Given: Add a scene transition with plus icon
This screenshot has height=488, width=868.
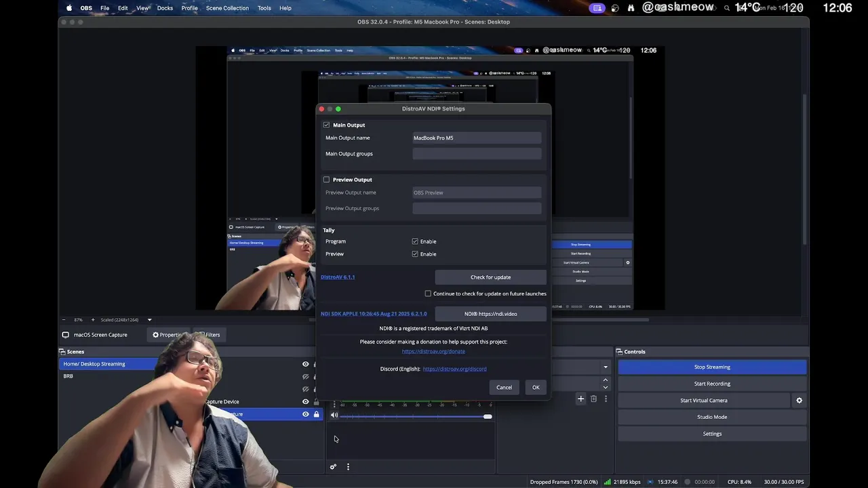Looking at the screenshot, I should pos(580,399).
